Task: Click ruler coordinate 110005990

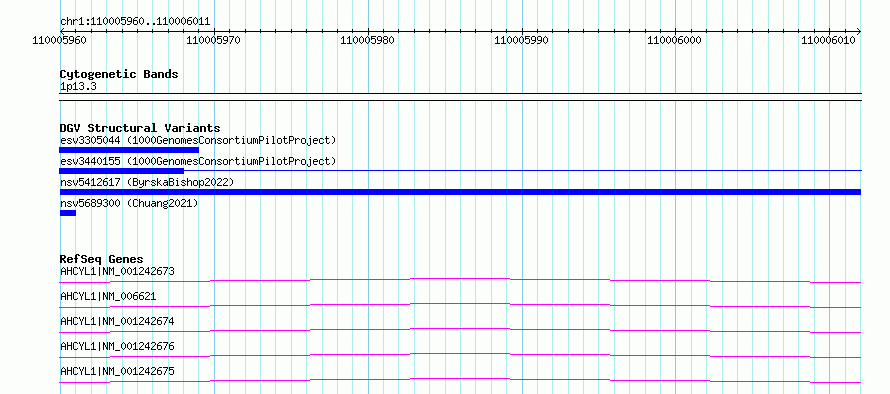Action: [521, 40]
